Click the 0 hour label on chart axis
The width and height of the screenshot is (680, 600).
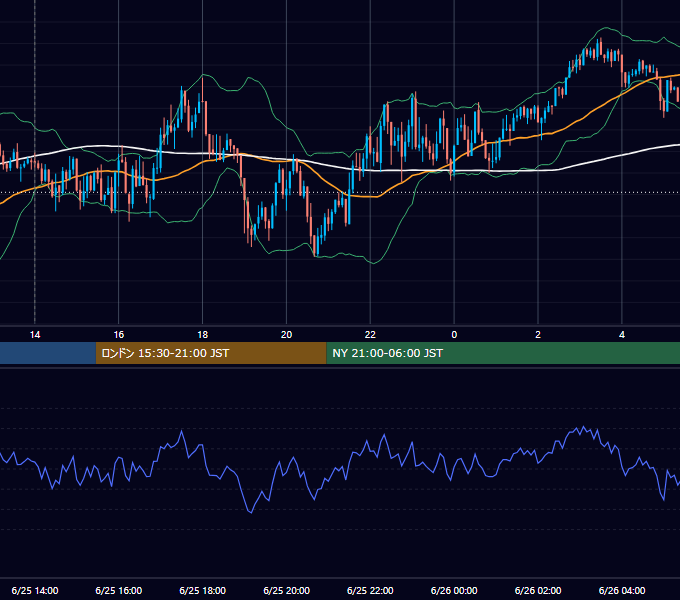[x=454, y=335]
